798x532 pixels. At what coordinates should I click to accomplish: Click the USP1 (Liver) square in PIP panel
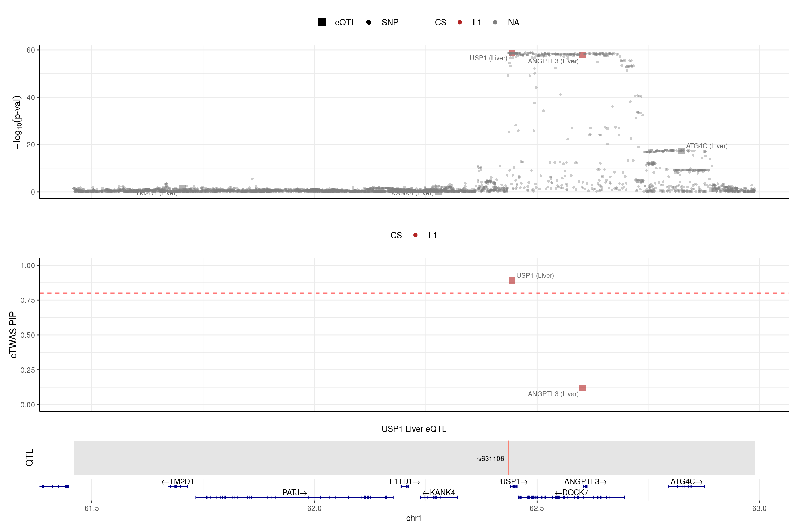point(512,280)
